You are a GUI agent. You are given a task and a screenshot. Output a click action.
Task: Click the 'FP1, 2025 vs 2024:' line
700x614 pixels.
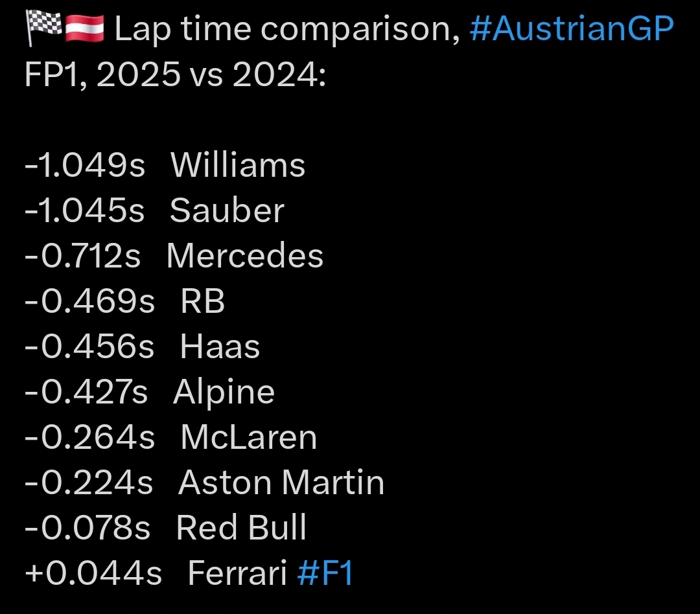(176, 74)
